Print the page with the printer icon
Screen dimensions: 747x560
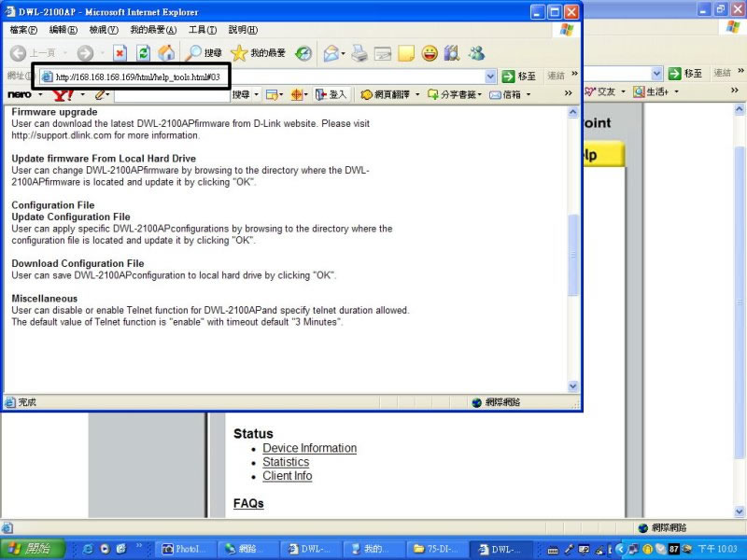pos(359,53)
